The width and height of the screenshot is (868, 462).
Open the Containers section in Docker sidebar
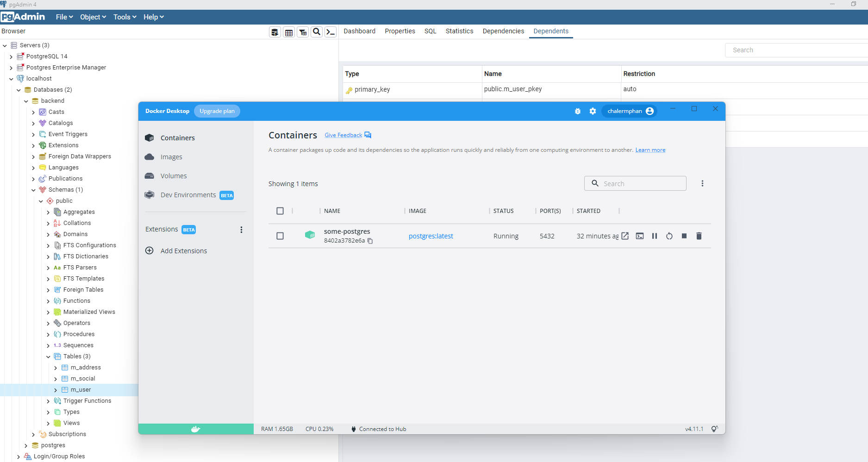click(x=178, y=138)
